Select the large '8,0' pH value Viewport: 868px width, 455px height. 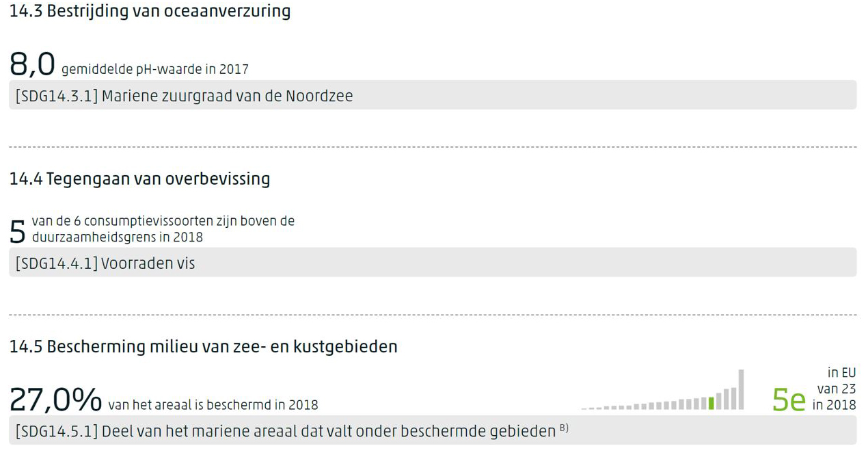32,64
